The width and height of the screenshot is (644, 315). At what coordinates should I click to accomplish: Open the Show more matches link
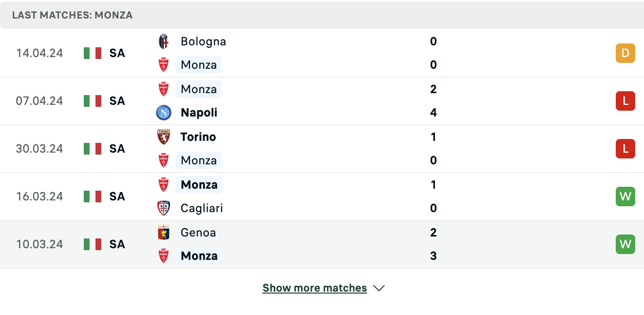[x=315, y=288]
